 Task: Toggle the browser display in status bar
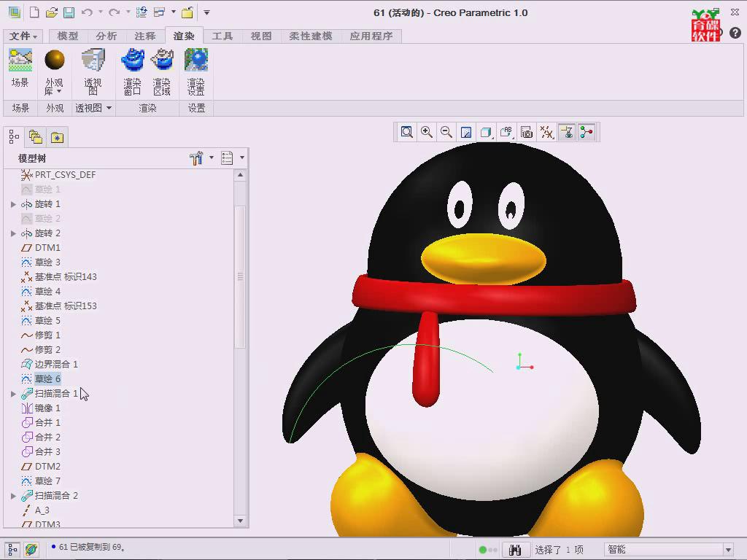[x=31, y=550]
